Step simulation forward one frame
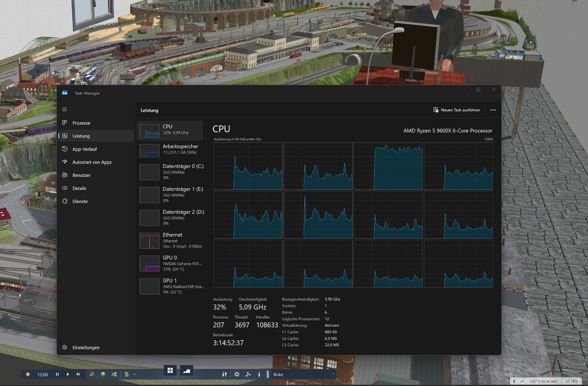The width and height of the screenshot is (588, 386). (x=78, y=374)
